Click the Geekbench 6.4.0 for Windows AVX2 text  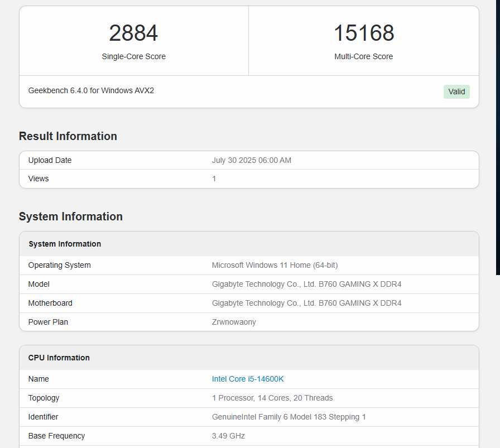coord(91,90)
